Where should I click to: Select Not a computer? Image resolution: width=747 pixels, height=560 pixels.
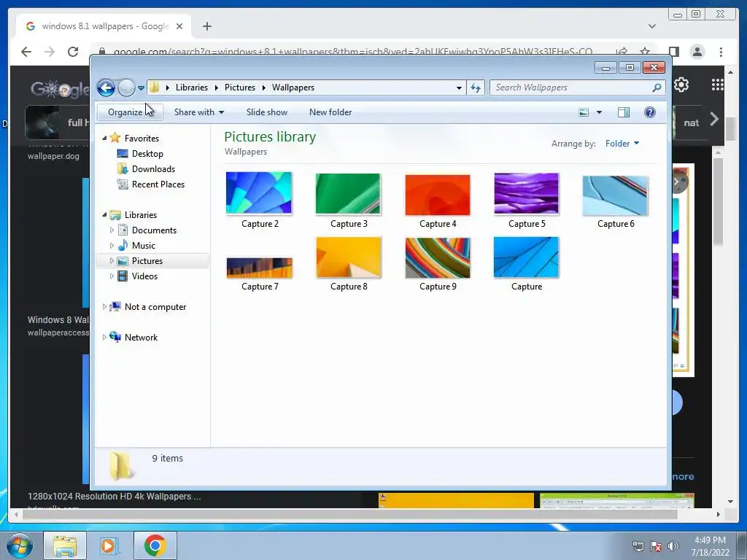(155, 307)
